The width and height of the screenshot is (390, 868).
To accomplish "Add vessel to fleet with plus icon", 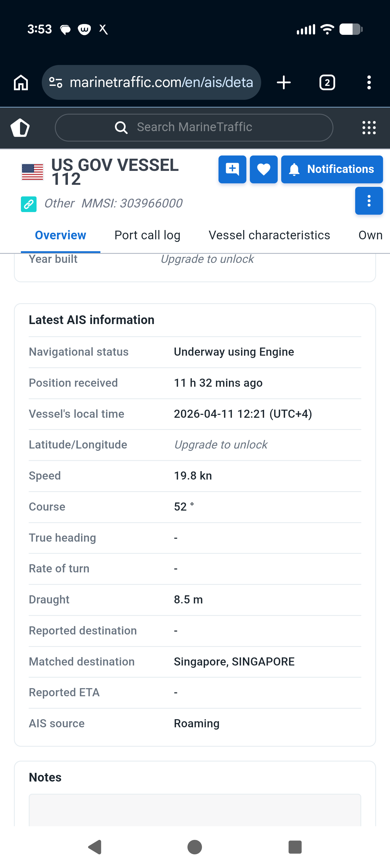I will click(232, 169).
